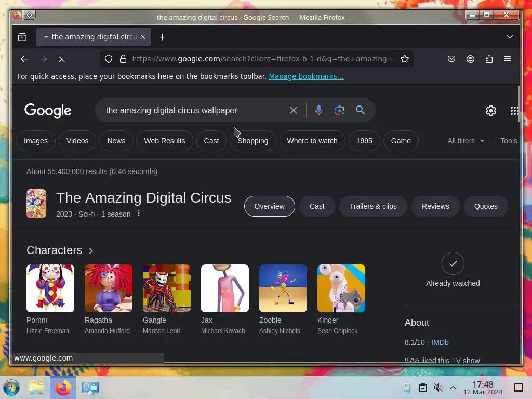The image size is (532, 399).
Task: Open the Trailers & clips tab
Action: tap(373, 206)
